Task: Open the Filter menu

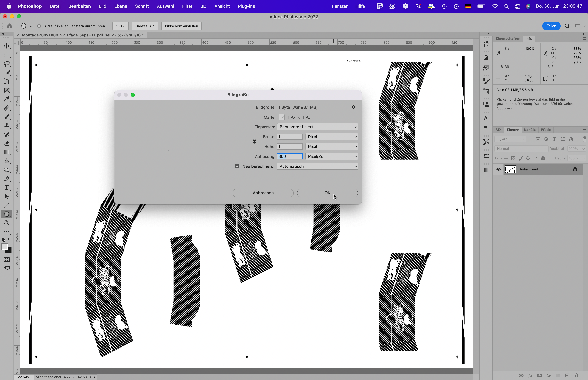Action: (x=187, y=6)
